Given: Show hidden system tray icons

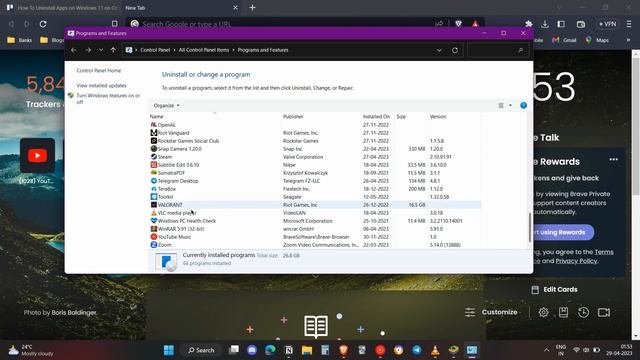Looking at the screenshot, I should [x=546, y=350].
